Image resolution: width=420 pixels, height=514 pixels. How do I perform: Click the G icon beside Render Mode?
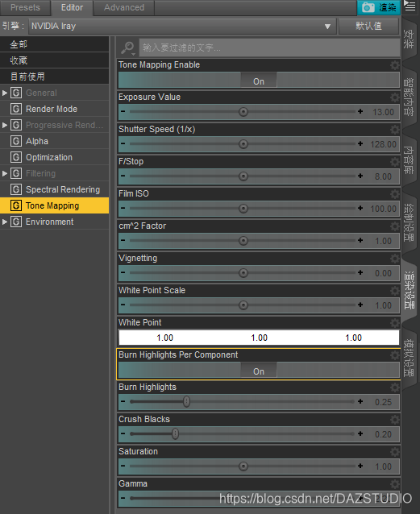(x=16, y=109)
